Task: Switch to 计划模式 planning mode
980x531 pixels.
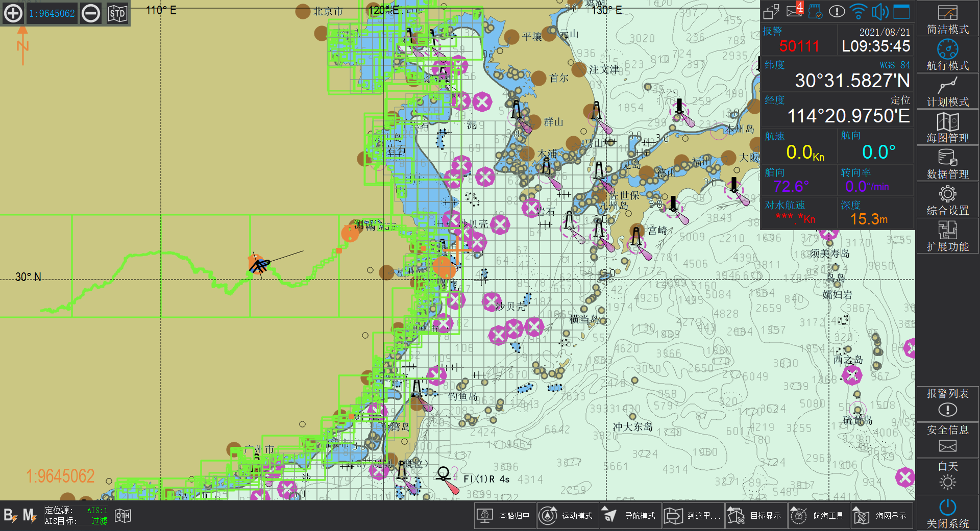Action: point(947,91)
